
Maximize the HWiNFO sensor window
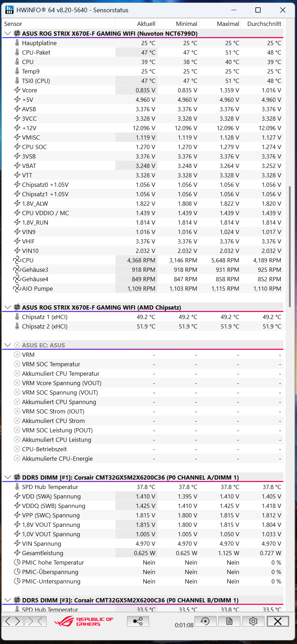pos(258,10)
